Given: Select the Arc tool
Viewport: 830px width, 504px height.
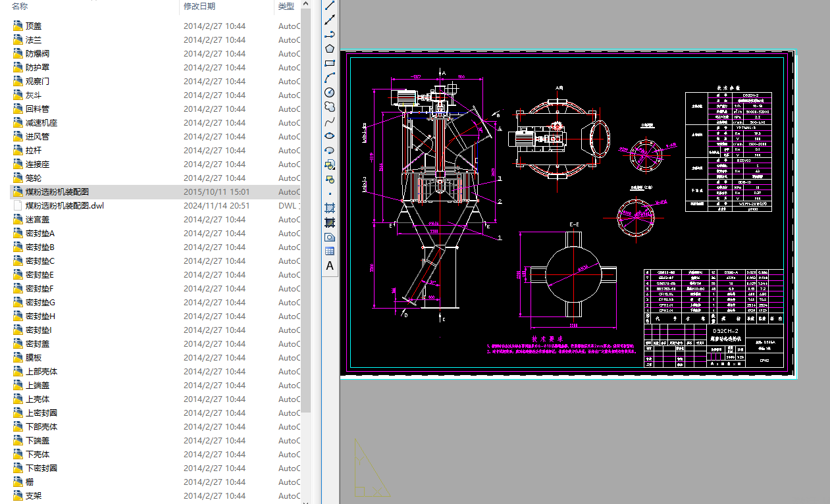Looking at the screenshot, I should (x=330, y=78).
